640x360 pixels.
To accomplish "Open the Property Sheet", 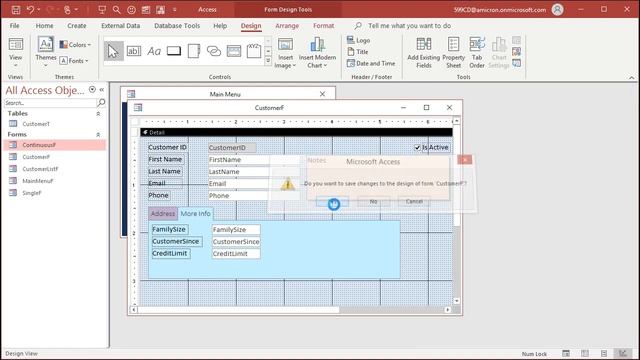I will 453,53.
